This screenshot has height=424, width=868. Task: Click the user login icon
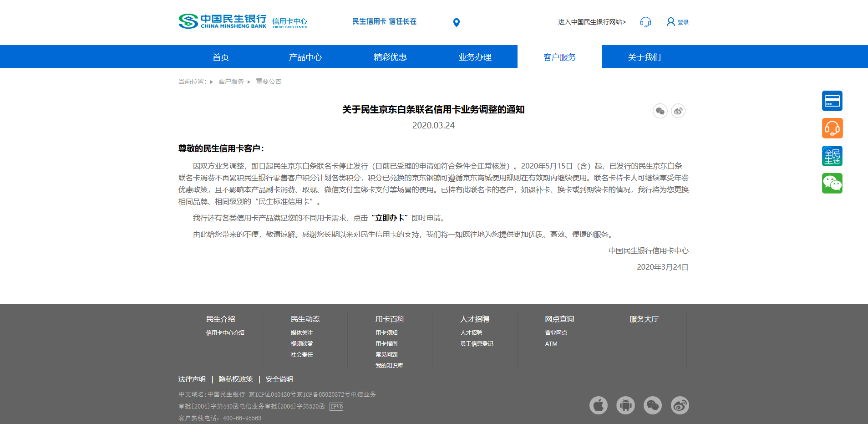(x=670, y=22)
